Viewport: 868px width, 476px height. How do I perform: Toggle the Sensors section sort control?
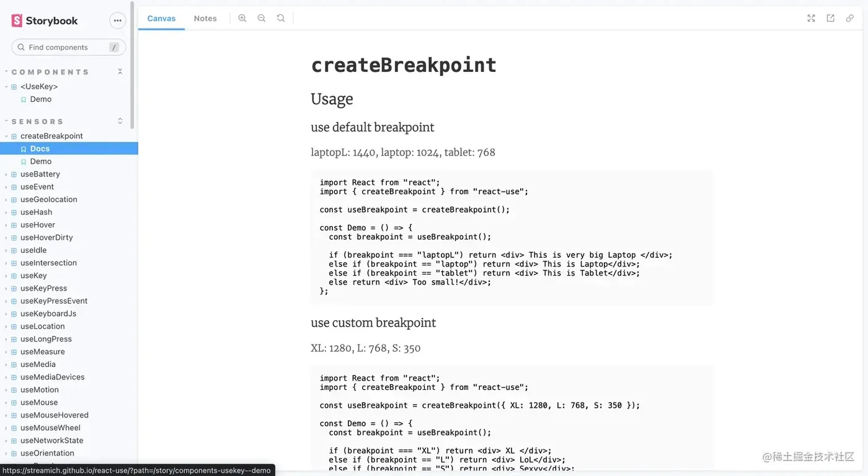120,121
